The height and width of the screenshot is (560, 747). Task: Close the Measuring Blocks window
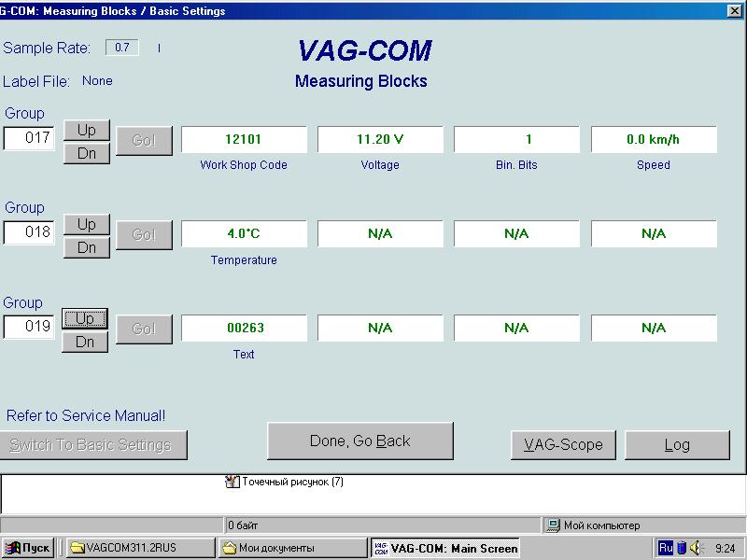click(735, 11)
